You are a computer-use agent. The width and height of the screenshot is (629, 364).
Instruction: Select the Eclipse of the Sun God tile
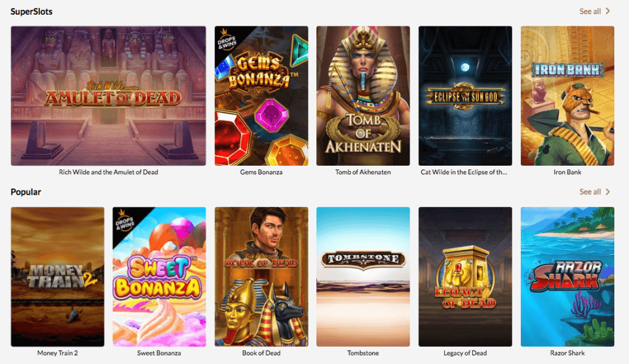[466, 96]
